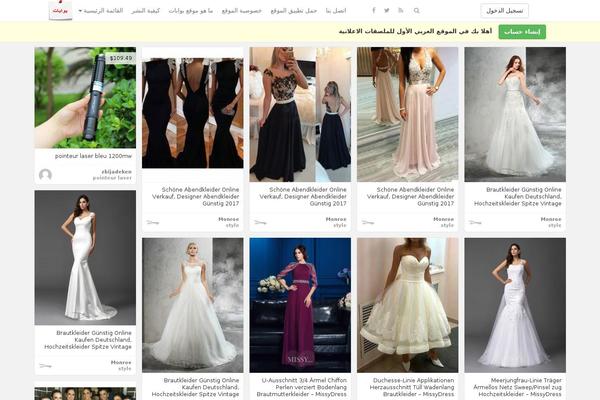Open Monroe user link on black lace-top card
The height and width of the screenshot is (400, 600).
[x=336, y=219]
